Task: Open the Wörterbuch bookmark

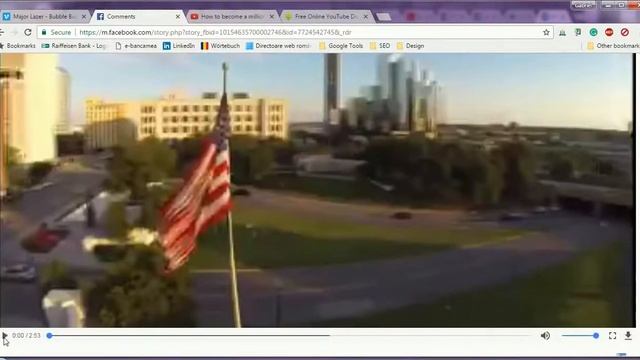Action: click(220, 46)
